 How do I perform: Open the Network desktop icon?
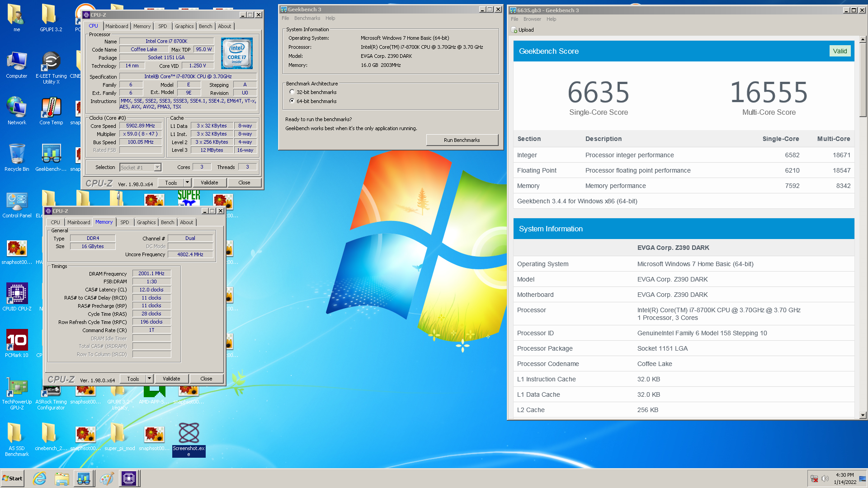tap(17, 111)
